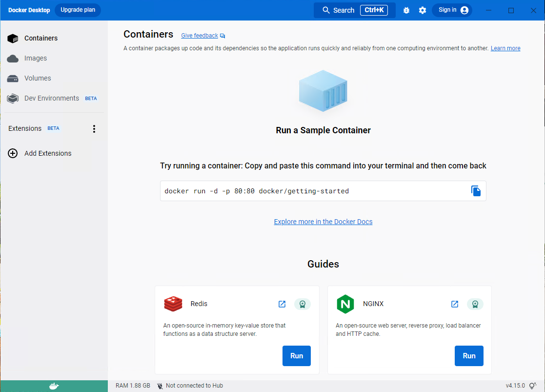
Task: Minimize the Docker Desktop window
Action: [488, 10]
